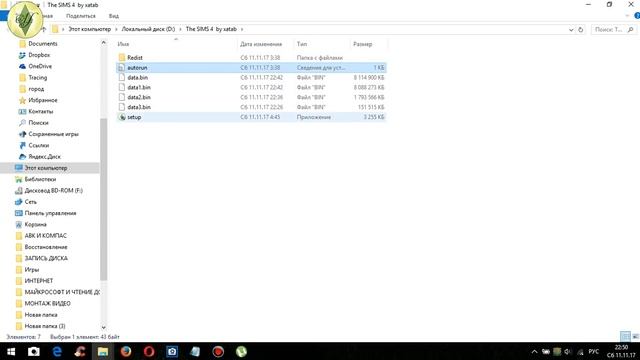Click the Дисковод BD-ROM (F:) drive icon

pos(19,191)
